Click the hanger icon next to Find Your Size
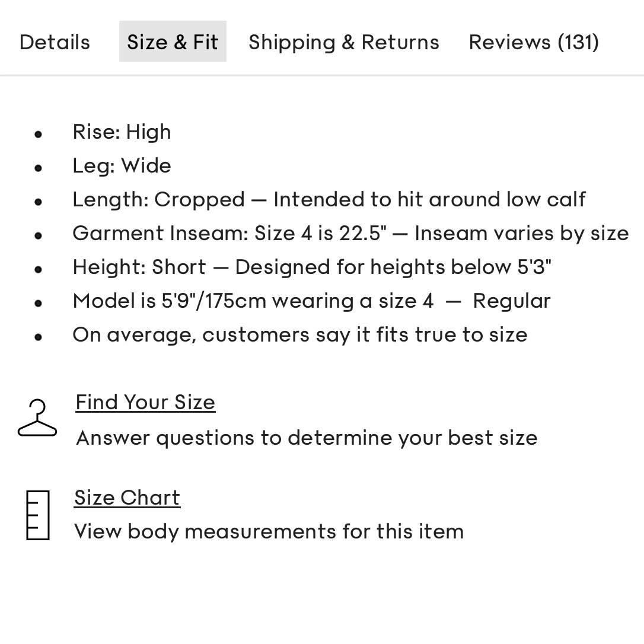This screenshot has width=644, height=644. (x=37, y=416)
